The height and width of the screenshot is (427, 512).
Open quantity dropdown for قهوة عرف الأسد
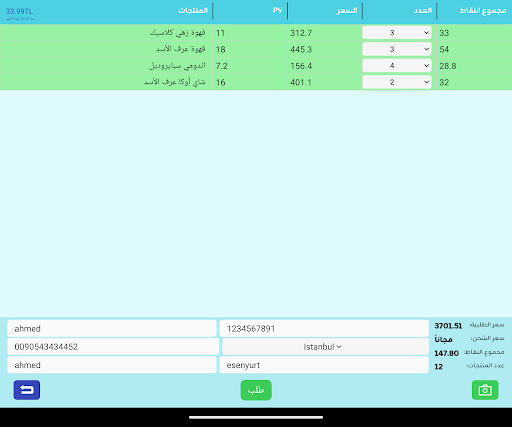coord(397,49)
